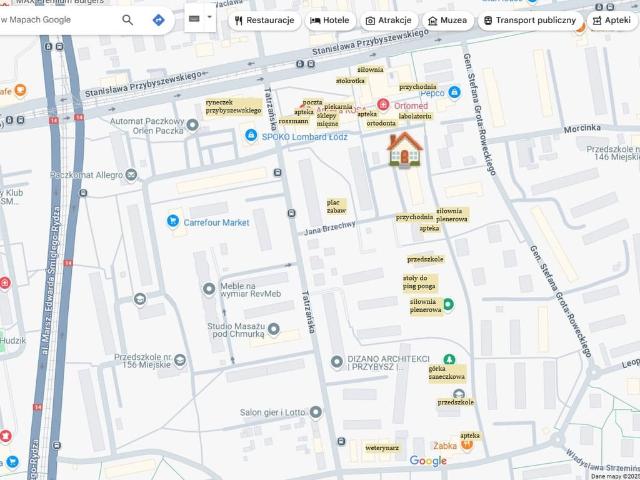Image resolution: width=640 pixels, height=480 pixels.
Task: Filter map by Hotele
Action: point(330,20)
